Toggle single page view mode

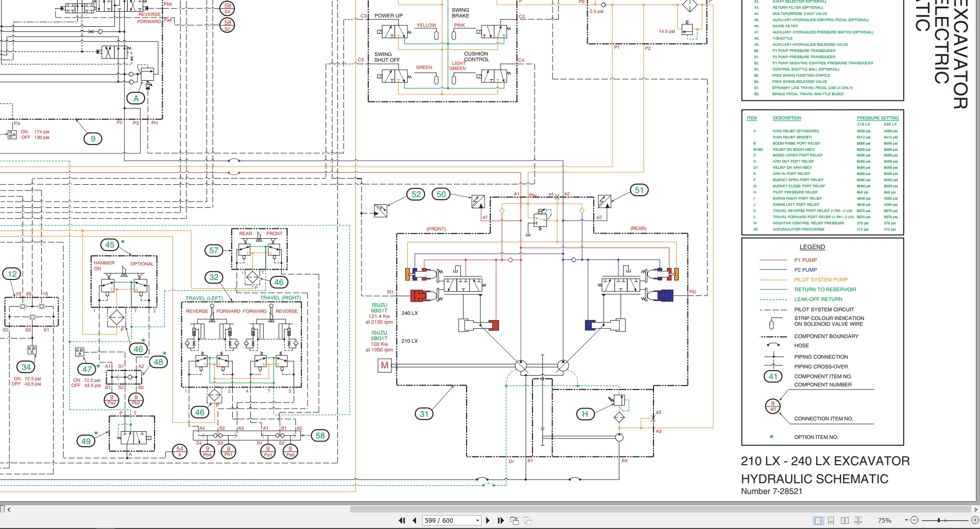coord(817,520)
